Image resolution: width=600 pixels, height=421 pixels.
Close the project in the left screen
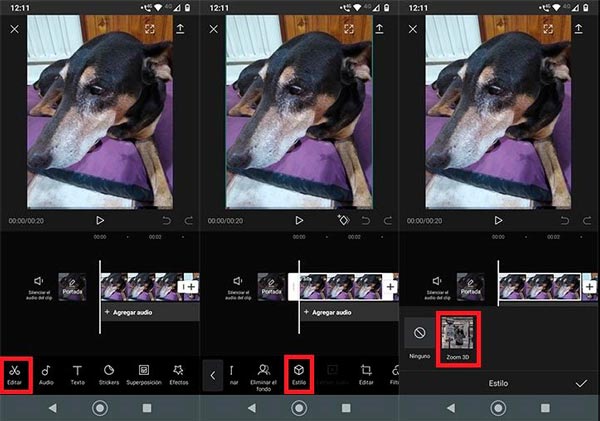pyautogui.click(x=15, y=29)
